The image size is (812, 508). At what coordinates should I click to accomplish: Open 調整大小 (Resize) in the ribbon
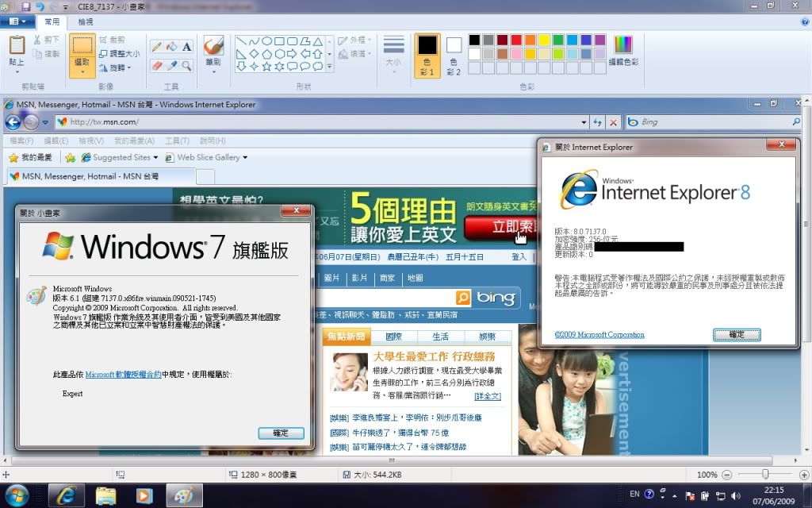119,53
